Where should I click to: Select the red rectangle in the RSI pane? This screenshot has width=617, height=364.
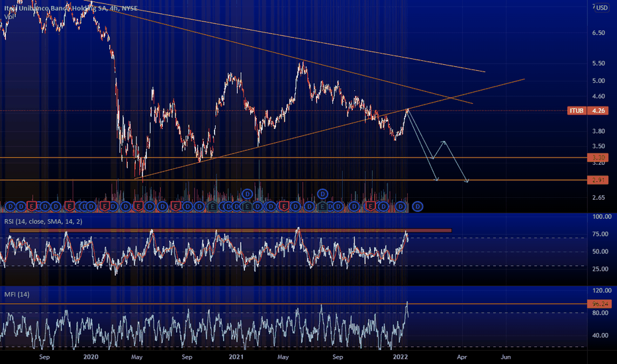[230, 230]
